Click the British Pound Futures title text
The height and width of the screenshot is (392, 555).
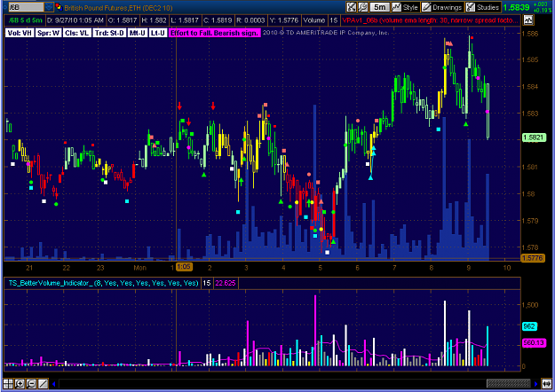click(x=118, y=7)
